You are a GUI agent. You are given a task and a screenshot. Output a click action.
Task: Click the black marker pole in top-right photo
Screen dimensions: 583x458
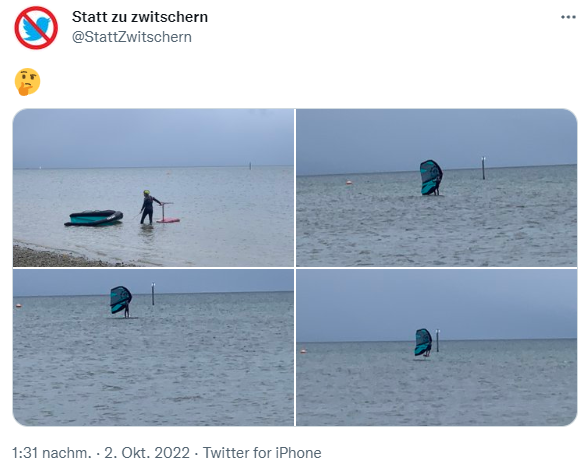(x=483, y=168)
